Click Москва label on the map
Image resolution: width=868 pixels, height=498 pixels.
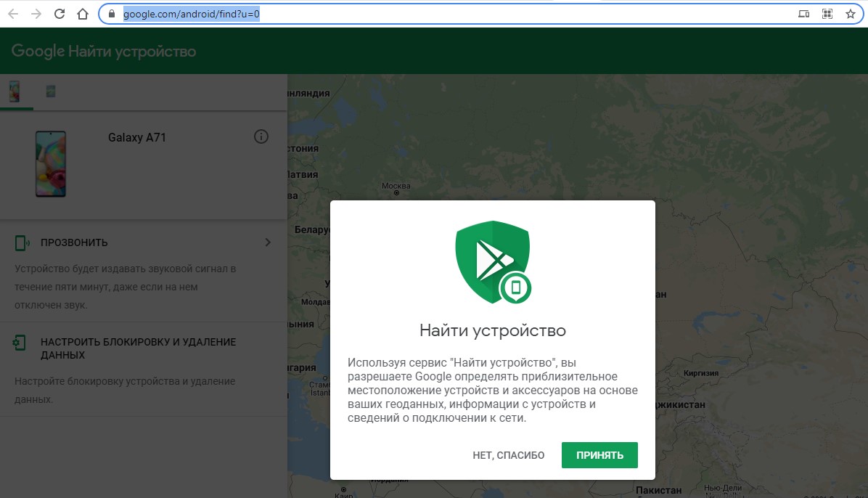395,184
